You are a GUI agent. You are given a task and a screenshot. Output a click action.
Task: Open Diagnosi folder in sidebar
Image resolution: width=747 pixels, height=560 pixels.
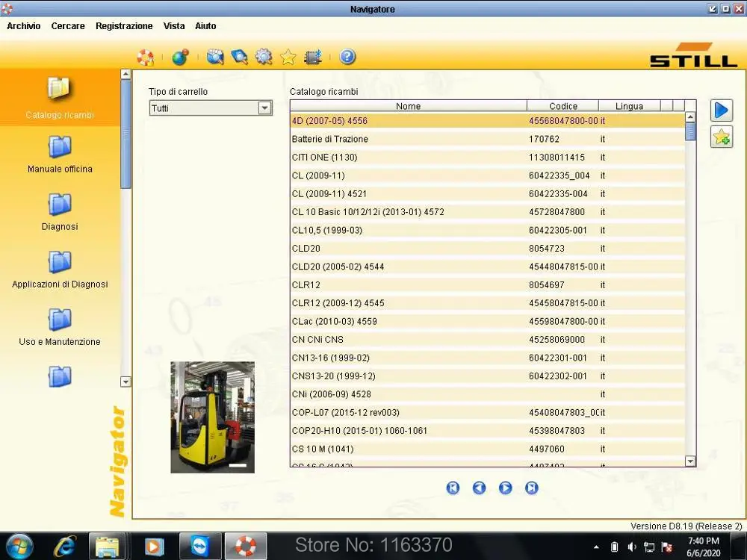point(60,212)
